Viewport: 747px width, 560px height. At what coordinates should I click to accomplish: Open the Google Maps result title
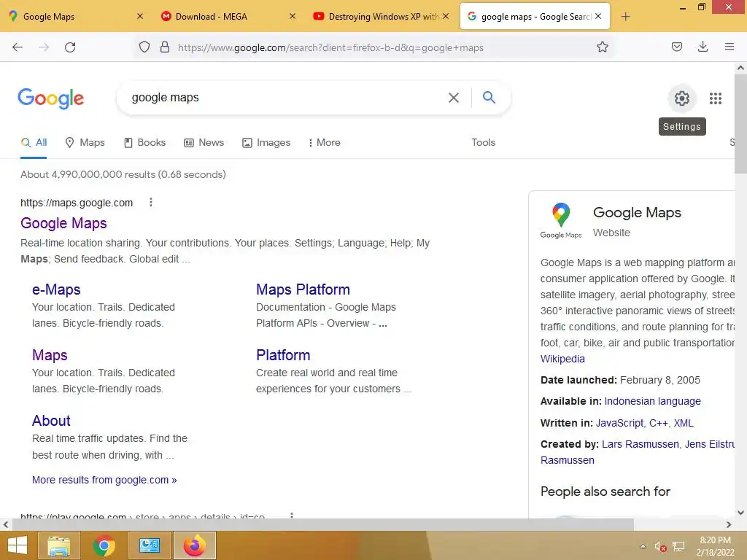point(63,223)
